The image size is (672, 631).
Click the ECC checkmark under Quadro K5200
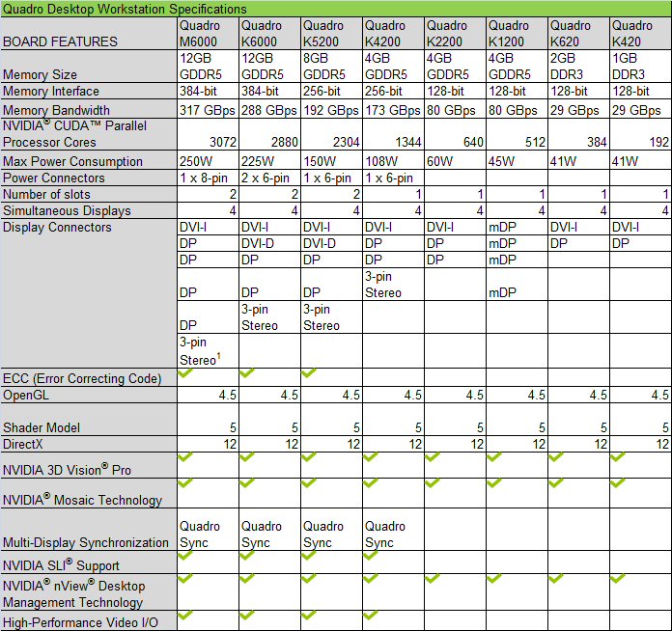[309, 372]
